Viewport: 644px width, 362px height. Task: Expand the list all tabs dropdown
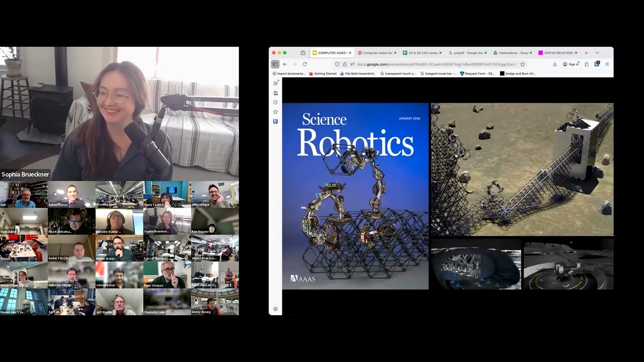[x=597, y=53]
